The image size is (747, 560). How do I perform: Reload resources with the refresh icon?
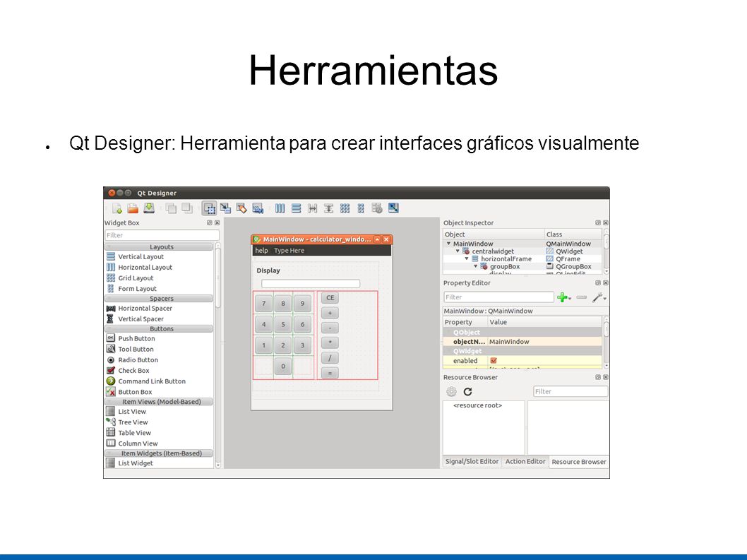point(468,392)
